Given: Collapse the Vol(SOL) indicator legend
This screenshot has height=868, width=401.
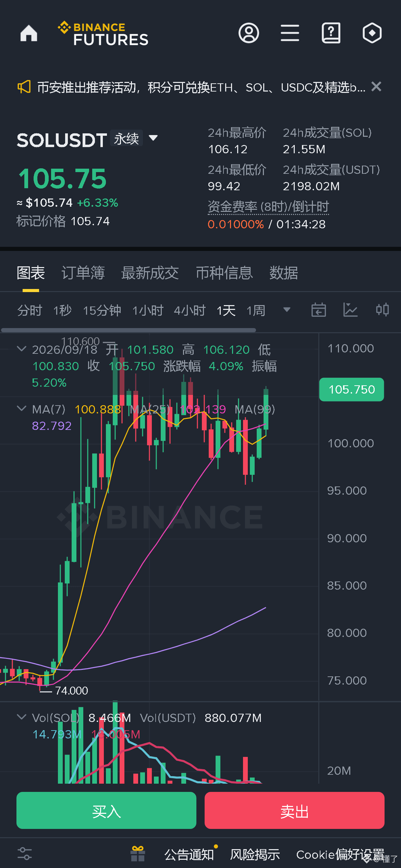Looking at the screenshot, I should pos(22,717).
